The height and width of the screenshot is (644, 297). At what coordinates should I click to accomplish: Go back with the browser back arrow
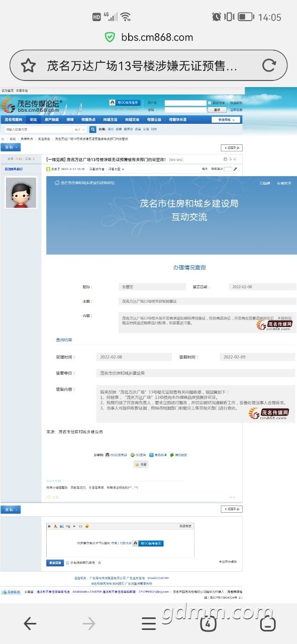(x=30, y=624)
